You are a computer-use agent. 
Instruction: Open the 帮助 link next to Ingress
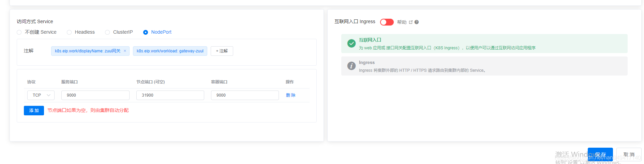[402, 22]
